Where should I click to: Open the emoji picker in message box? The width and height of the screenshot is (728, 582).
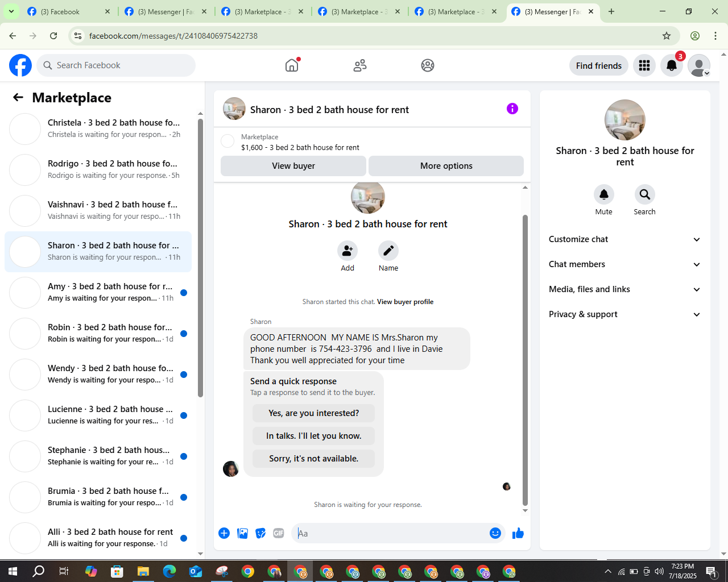[x=495, y=533]
